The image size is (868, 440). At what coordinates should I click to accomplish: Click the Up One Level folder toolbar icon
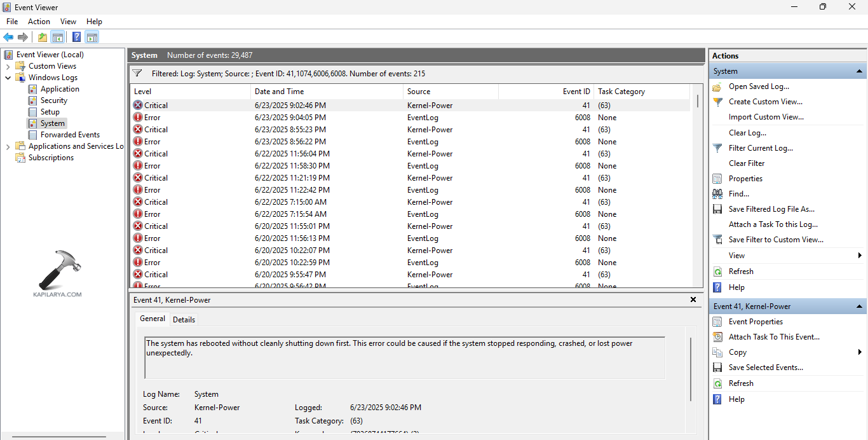click(x=42, y=37)
